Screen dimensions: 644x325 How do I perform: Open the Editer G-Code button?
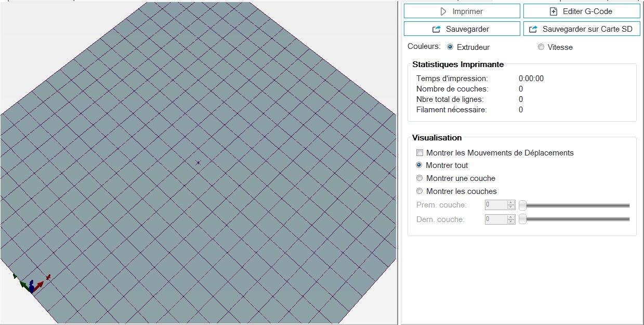pos(582,11)
